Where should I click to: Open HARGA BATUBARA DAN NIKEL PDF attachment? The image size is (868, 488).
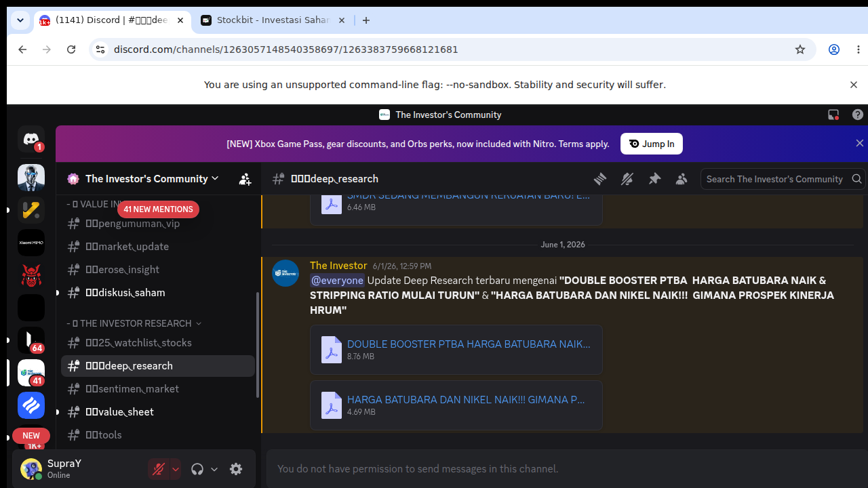click(466, 400)
